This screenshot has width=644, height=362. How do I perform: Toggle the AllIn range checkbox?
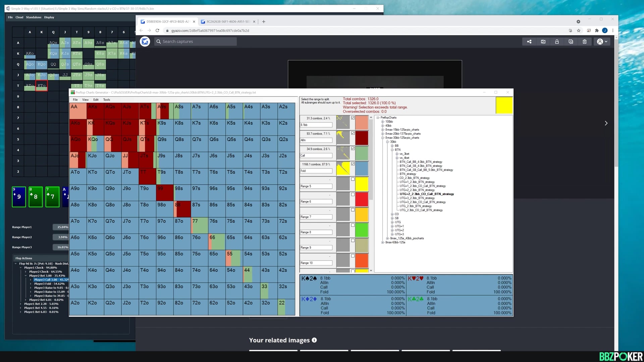pos(353,133)
